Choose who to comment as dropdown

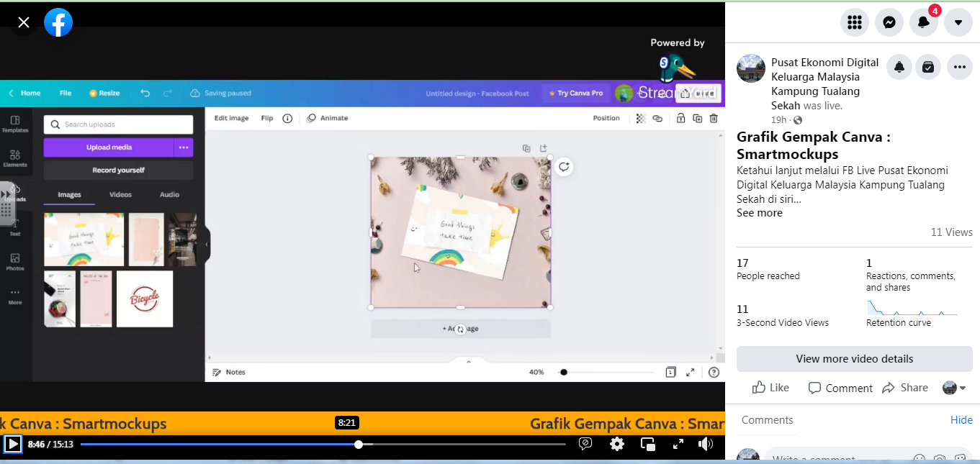954,388
